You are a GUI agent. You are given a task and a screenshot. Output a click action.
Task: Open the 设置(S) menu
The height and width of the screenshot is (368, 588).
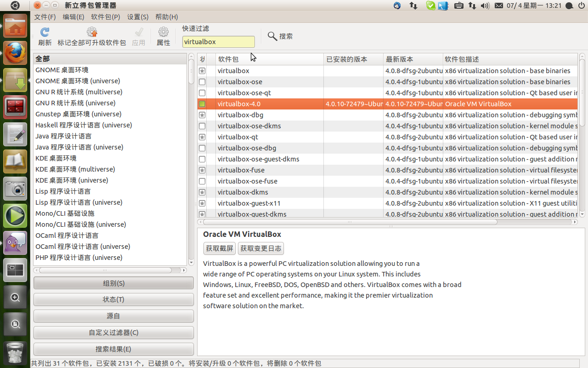coord(138,17)
